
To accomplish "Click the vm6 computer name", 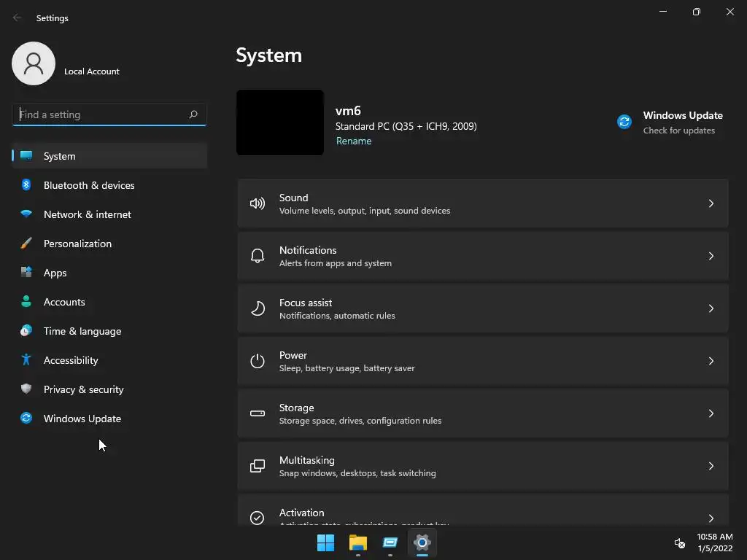I will tap(348, 111).
